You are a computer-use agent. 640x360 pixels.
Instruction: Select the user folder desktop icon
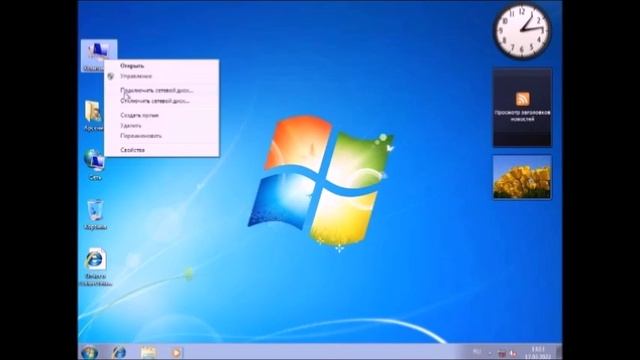94,116
